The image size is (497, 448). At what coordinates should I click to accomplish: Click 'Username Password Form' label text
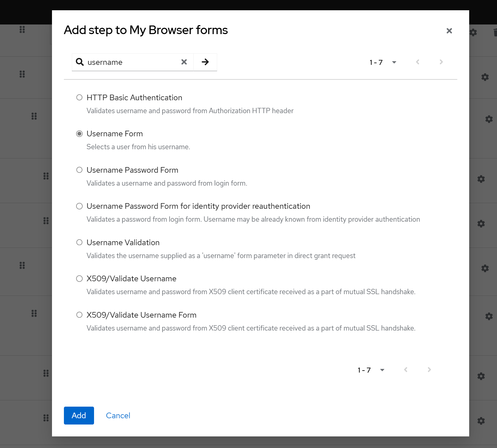(x=132, y=170)
